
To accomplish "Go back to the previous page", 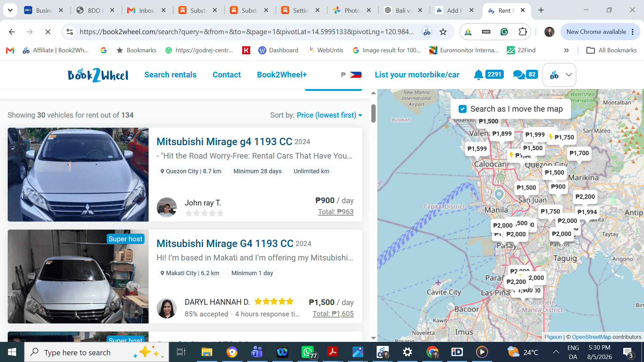I will (12, 32).
